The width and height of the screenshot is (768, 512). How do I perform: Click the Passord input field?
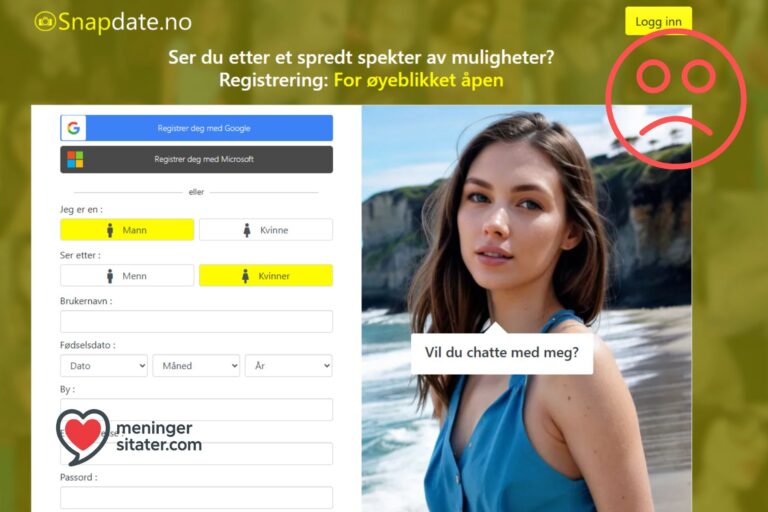(x=196, y=498)
